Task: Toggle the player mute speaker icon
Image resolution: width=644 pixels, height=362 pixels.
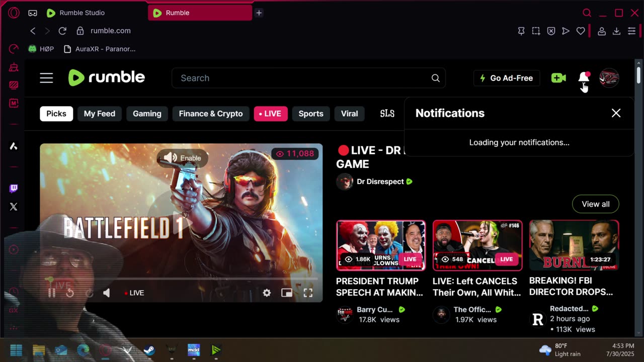Action: click(106, 293)
